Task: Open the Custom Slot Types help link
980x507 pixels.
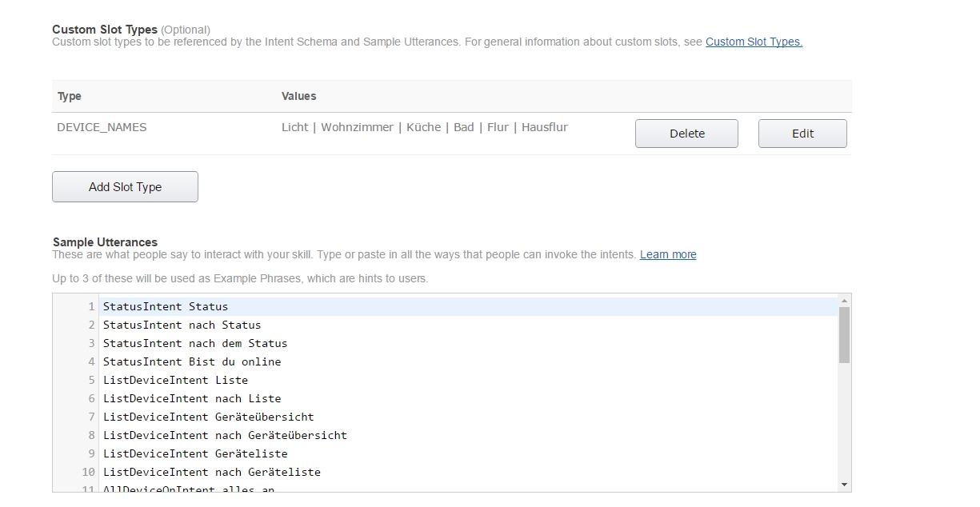Action: tap(754, 42)
